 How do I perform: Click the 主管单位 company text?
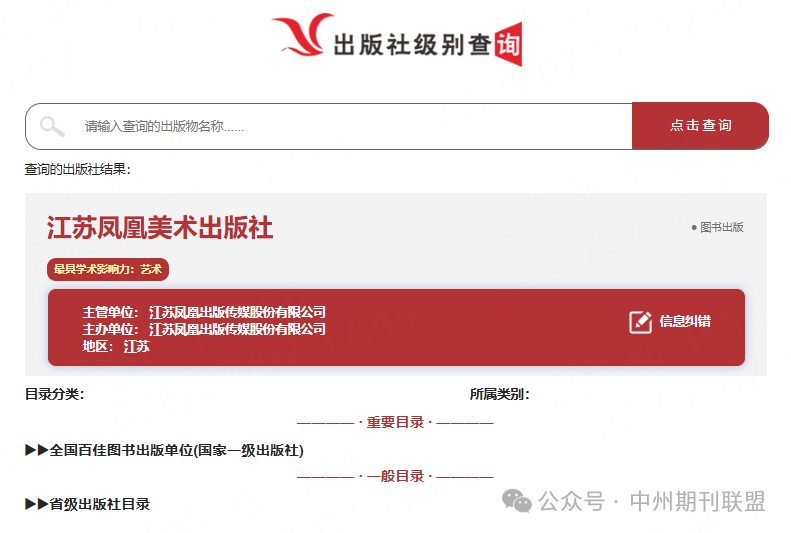click(237, 312)
